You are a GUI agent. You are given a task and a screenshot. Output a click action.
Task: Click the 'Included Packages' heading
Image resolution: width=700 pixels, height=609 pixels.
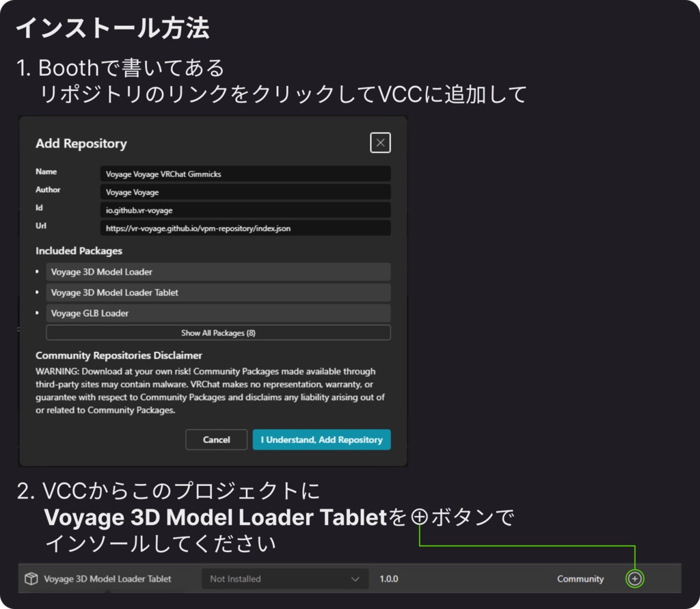(x=79, y=251)
